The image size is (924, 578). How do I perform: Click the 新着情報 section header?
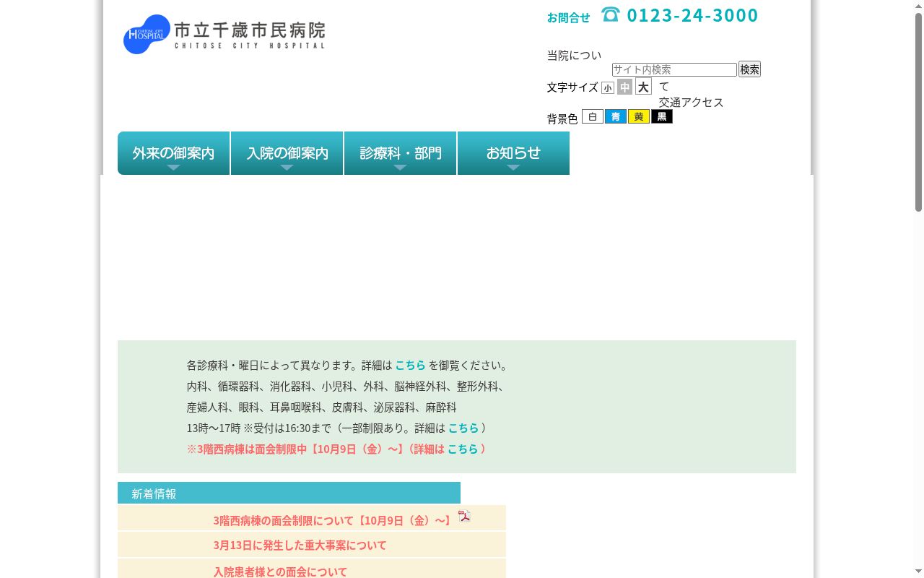click(x=289, y=493)
